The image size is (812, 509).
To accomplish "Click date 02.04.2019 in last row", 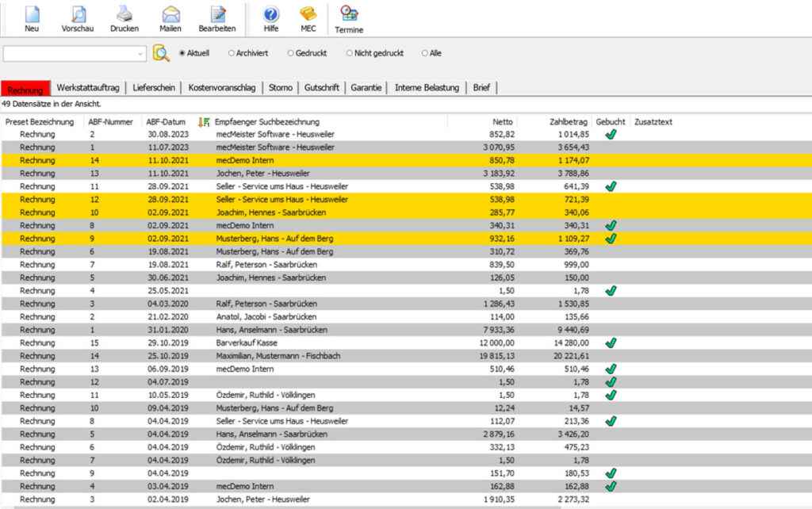I will point(168,499).
